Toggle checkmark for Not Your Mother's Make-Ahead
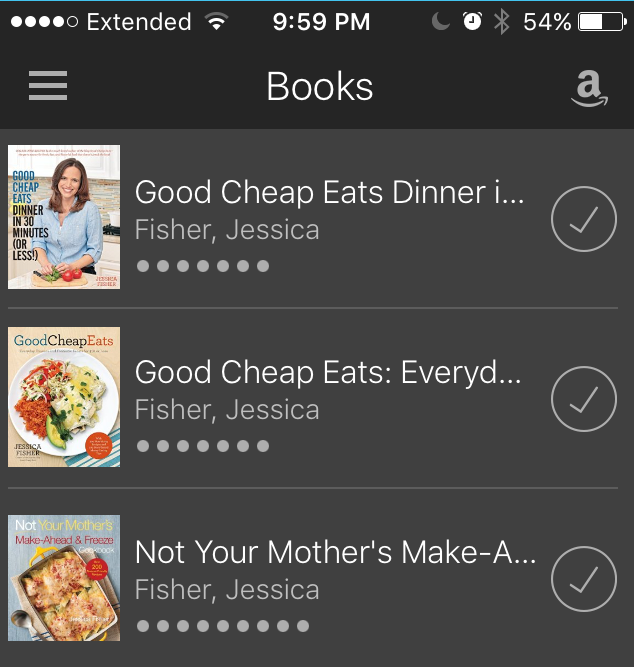This screenshot has height=667, width=634. coord(584,579)
